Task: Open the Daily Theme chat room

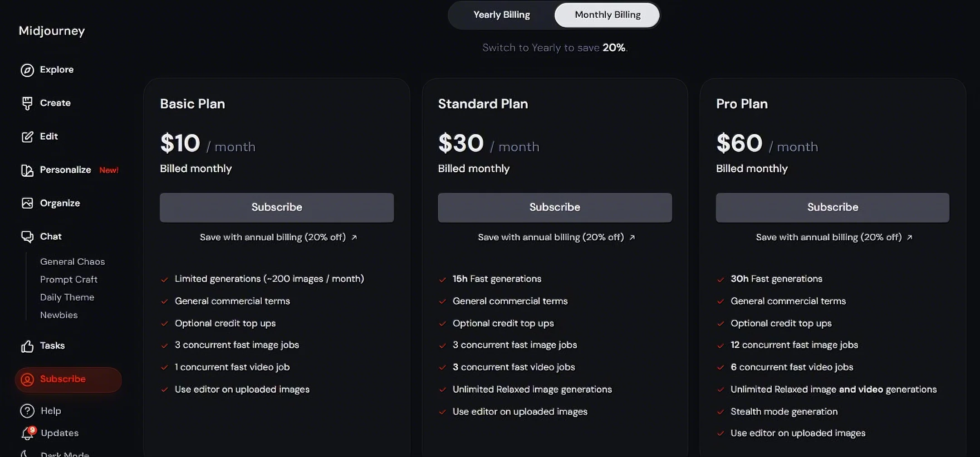Action: [67, 297]
